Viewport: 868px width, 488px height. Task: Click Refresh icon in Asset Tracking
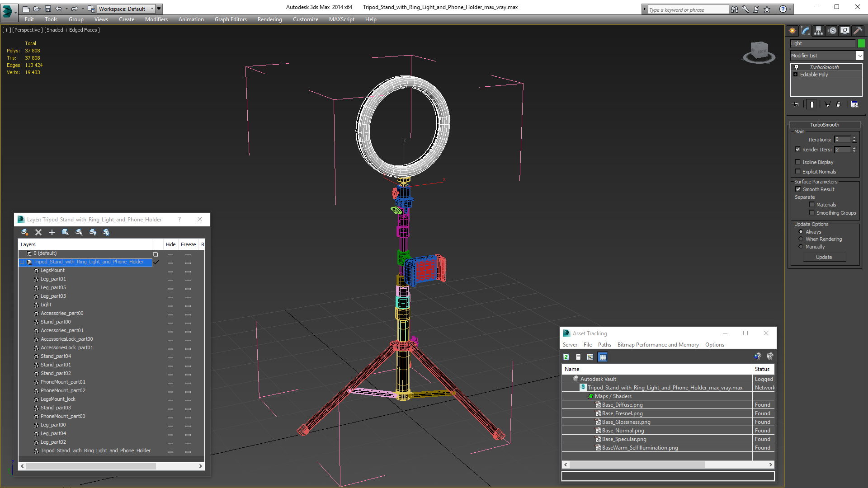click(x=566, y=357)
